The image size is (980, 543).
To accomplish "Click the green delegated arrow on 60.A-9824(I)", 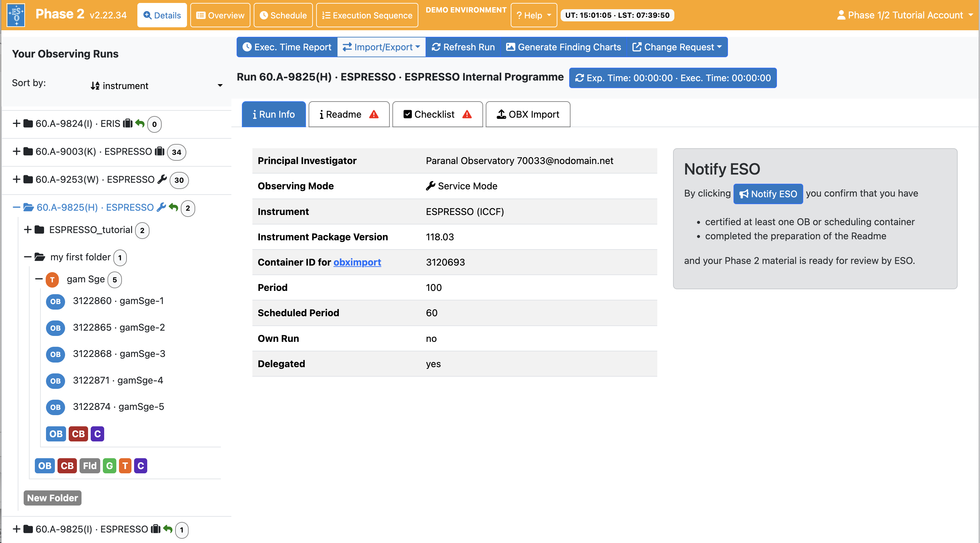I will tap(140, 124).
